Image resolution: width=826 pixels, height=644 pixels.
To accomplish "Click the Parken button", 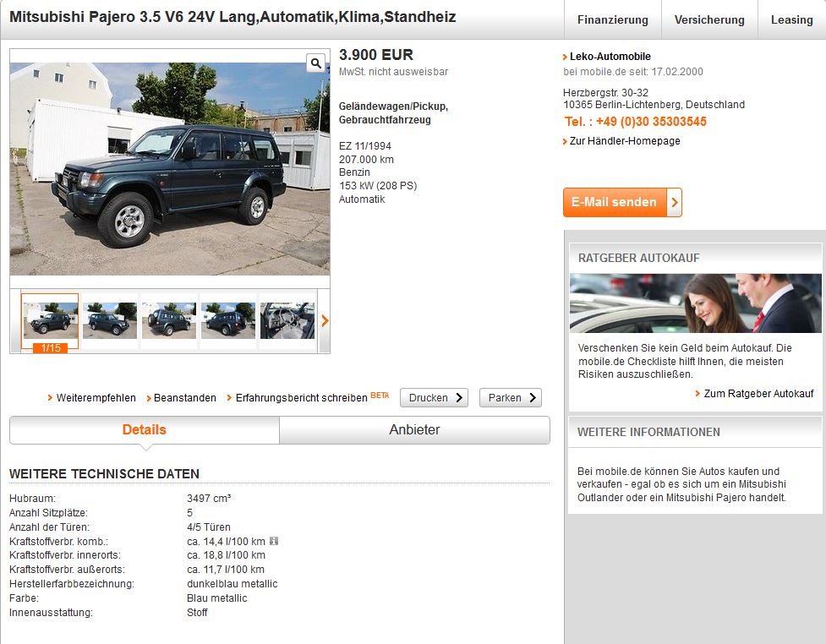I will pyautogui.click(x=511, y=397).
